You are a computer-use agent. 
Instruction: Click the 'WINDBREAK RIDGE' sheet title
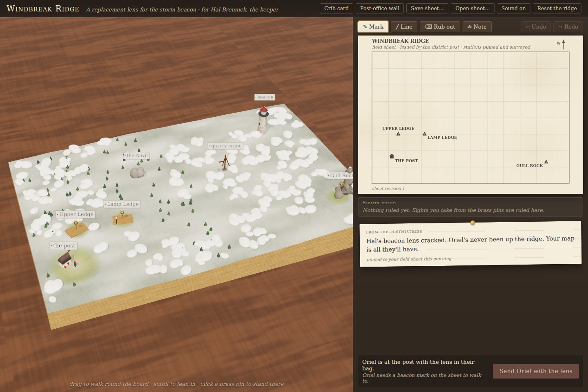click(400, 41)
